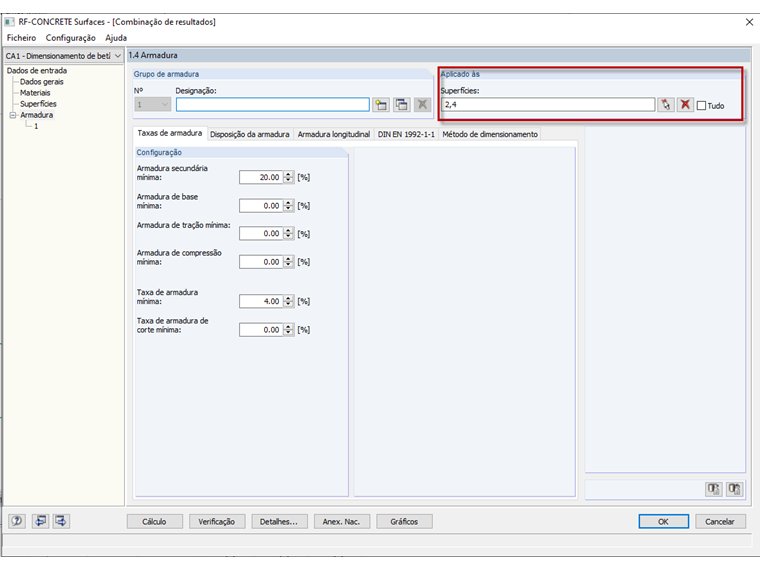
Task: Click the Taxa de armadura mínima value field
Action: [x=261, y=301]
